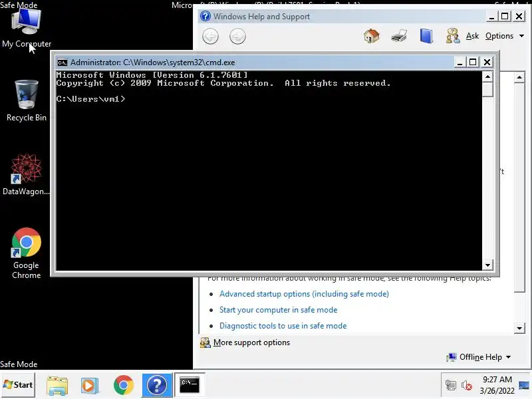Open Windows Explorer from the taskbar
This screenshot has height=399, width=532.
pyautogui.click(x=57, y=385)
